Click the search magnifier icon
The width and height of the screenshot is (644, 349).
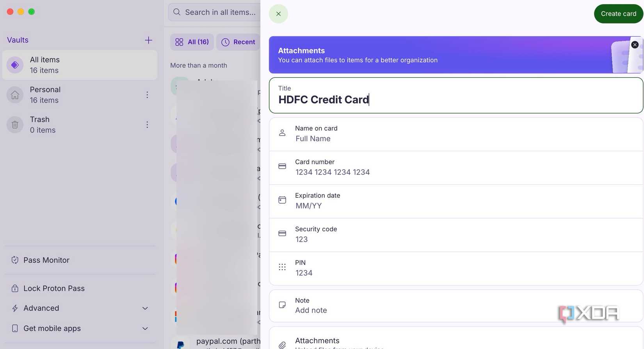click(x=177, y=12)
